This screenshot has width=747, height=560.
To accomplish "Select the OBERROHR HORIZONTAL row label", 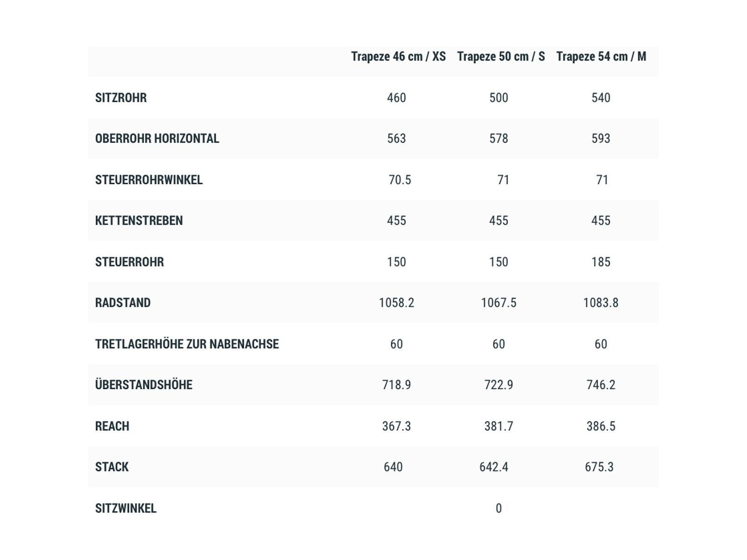I will tap(157, 139).
